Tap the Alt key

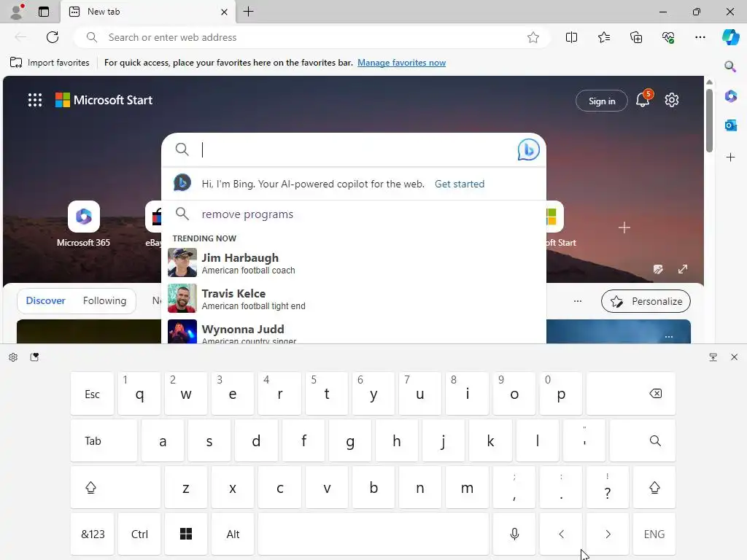click(233, 534)
